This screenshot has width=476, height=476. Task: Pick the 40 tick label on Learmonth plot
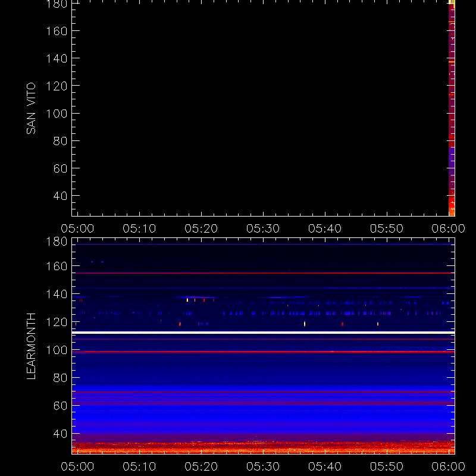(60, 434)
